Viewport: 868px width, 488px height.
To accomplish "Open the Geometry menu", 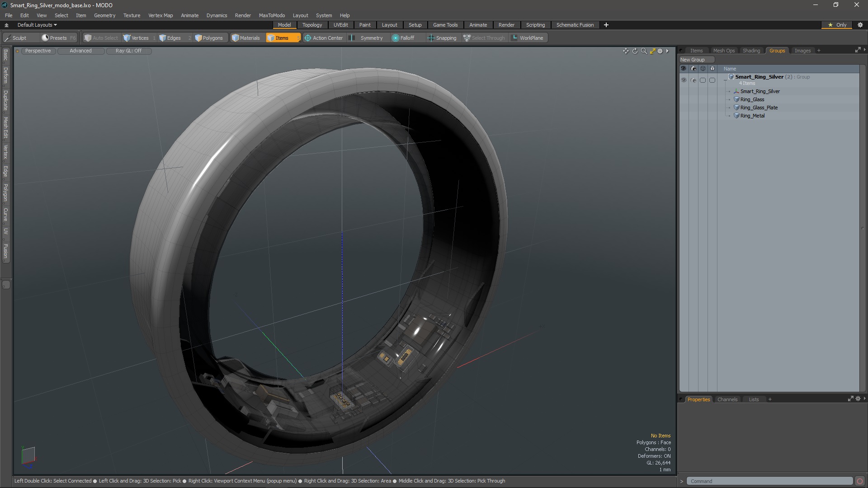I will coord(104,15).
